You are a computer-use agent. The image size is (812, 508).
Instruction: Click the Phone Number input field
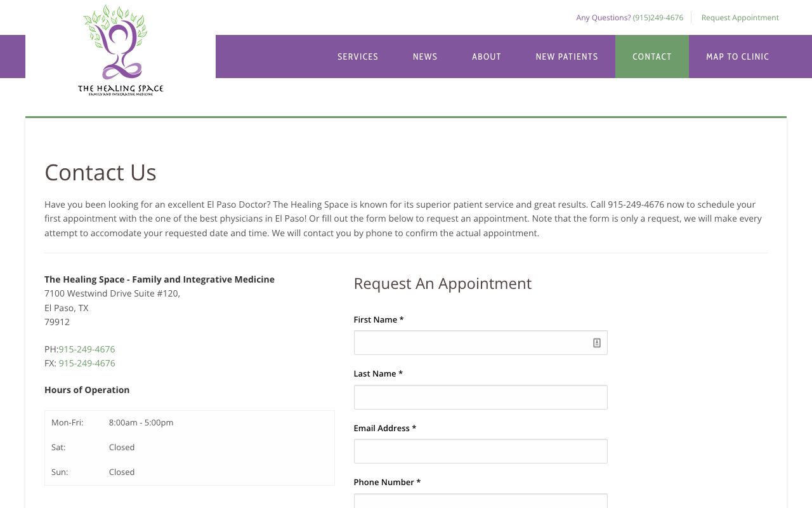click(x=480, y=502)
